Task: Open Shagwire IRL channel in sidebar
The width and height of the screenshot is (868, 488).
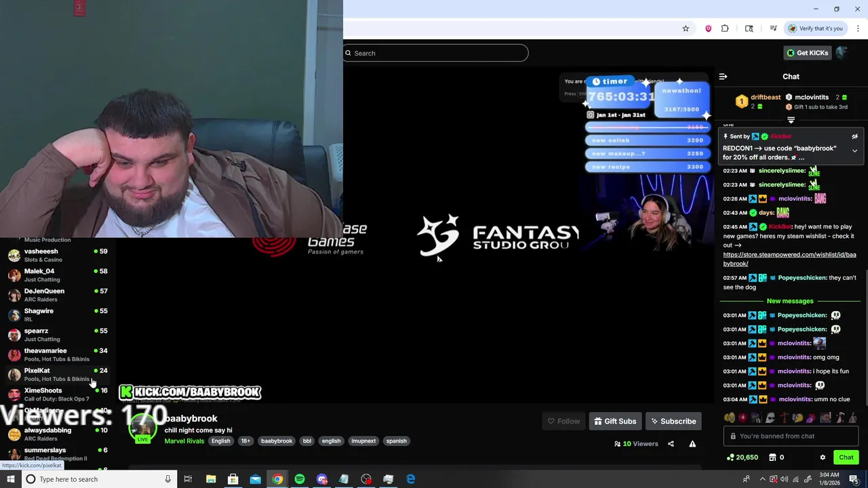Action: point(58,314)
